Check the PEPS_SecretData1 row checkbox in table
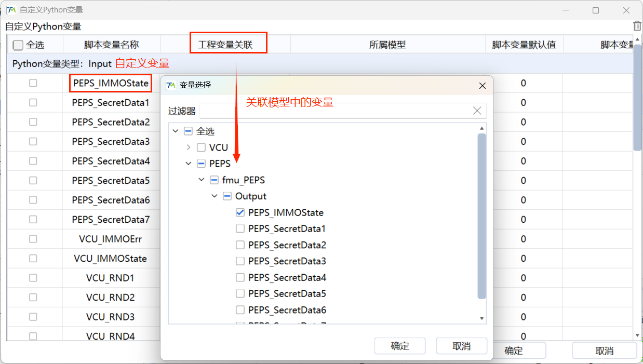Screen dimensions: 643x364 33,102
